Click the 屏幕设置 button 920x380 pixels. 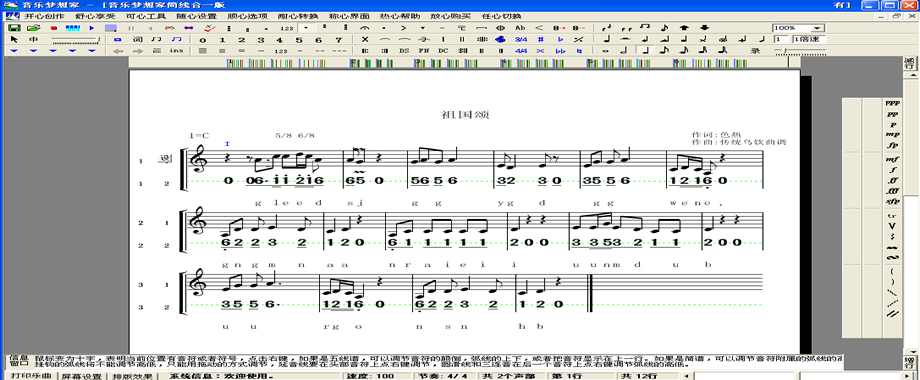pos(82,376)
